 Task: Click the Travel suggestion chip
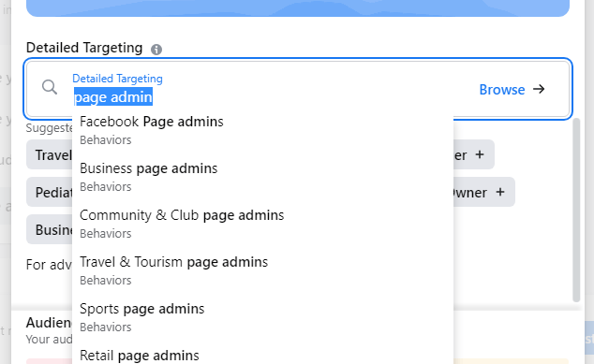click(50, 154)
